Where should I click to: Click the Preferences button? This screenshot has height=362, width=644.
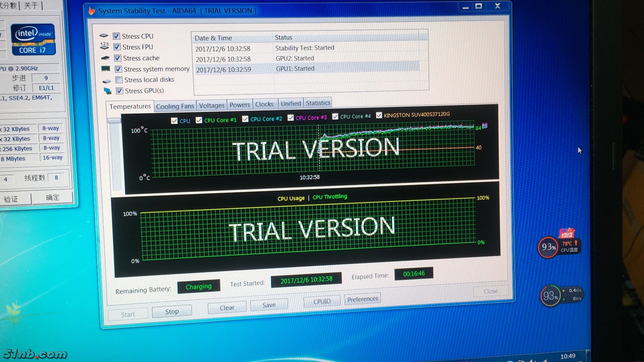362,299
